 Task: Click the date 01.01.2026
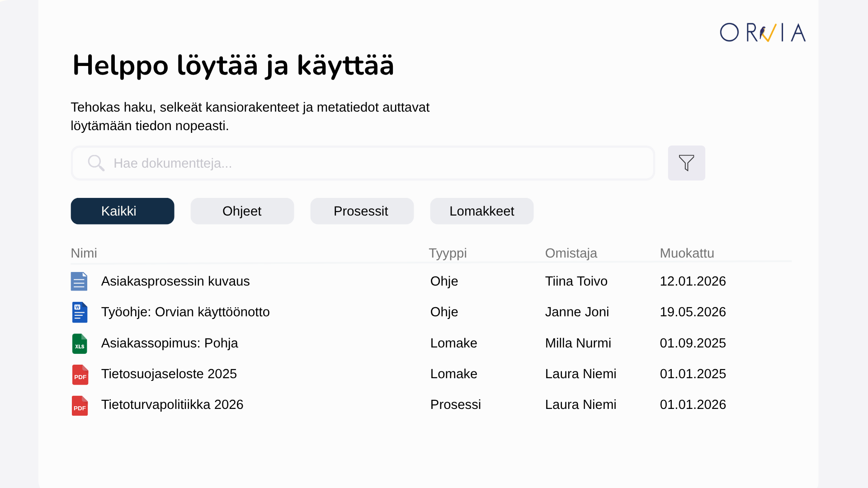[693, 404]
